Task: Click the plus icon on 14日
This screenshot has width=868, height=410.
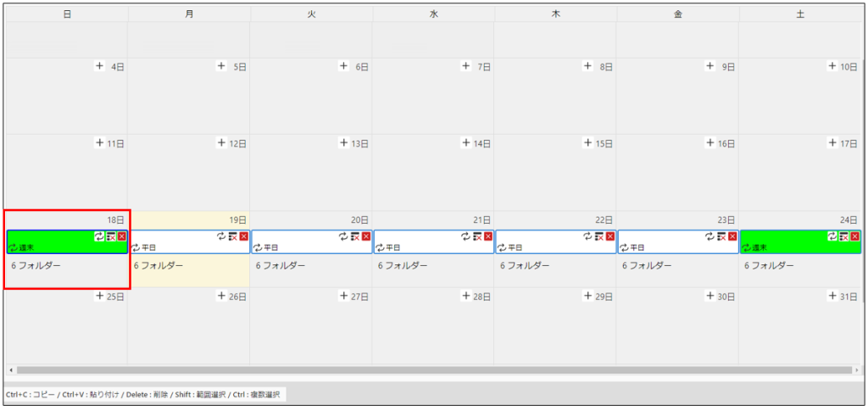Action: pos(466,143)
